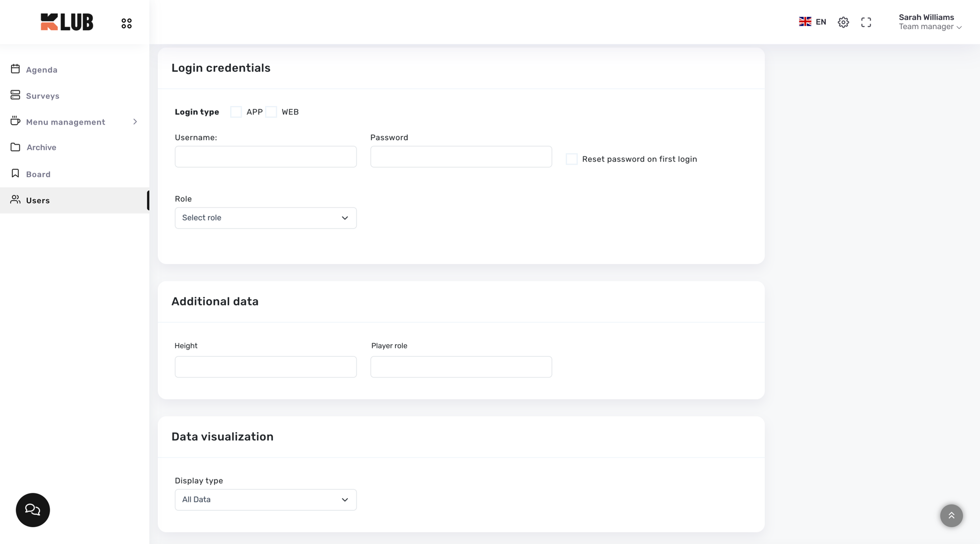Click the UK flag language icon
The width and height of the screenshot is (980, 544).
[x=805, y=22]
